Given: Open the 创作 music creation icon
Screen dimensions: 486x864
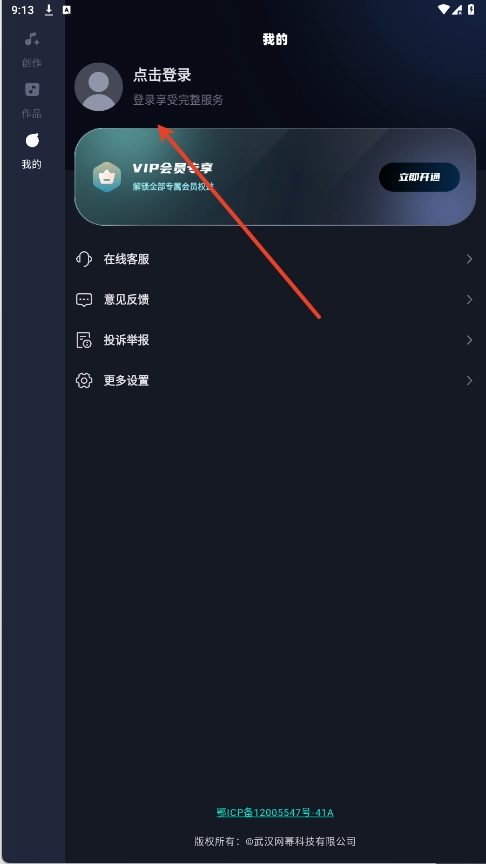Looking at the screenshot, I should 32,39.
